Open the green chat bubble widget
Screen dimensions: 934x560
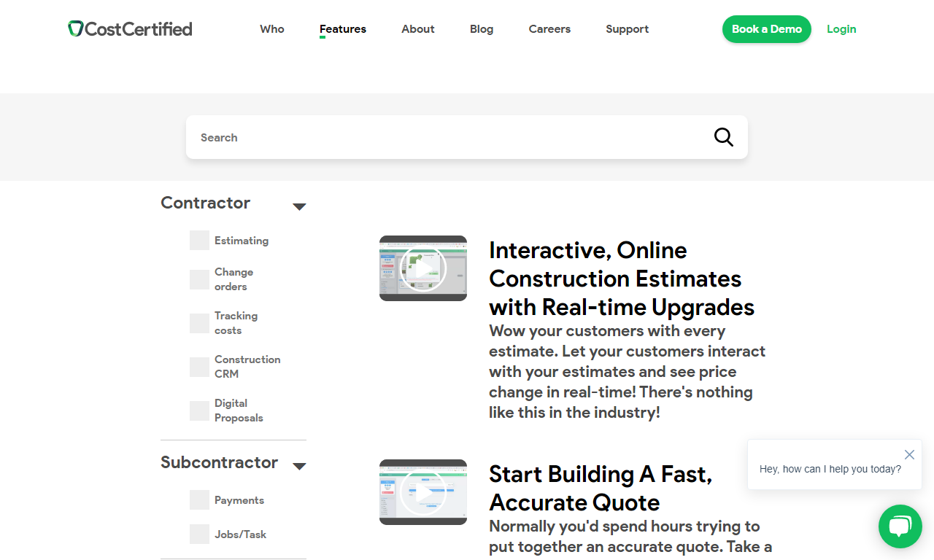point(900,526)
